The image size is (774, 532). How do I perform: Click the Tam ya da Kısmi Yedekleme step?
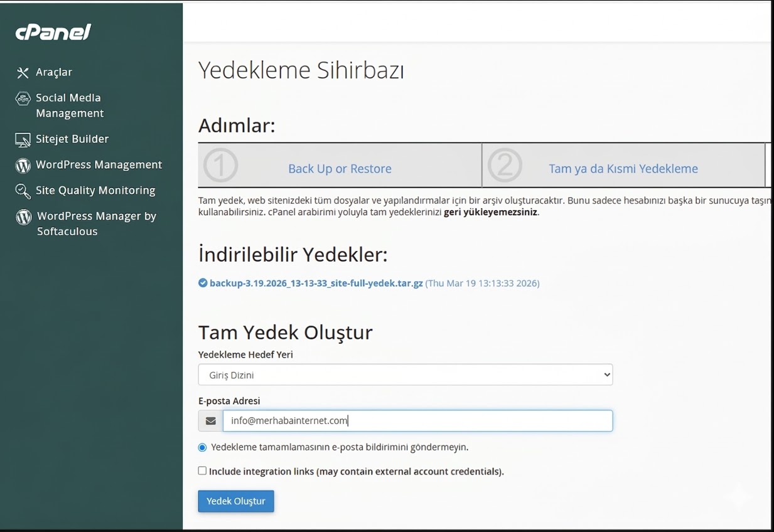623,169
